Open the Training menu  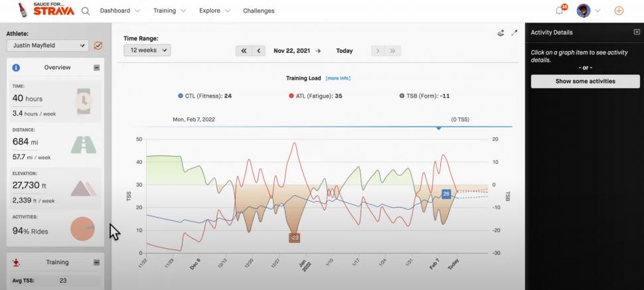169,11
